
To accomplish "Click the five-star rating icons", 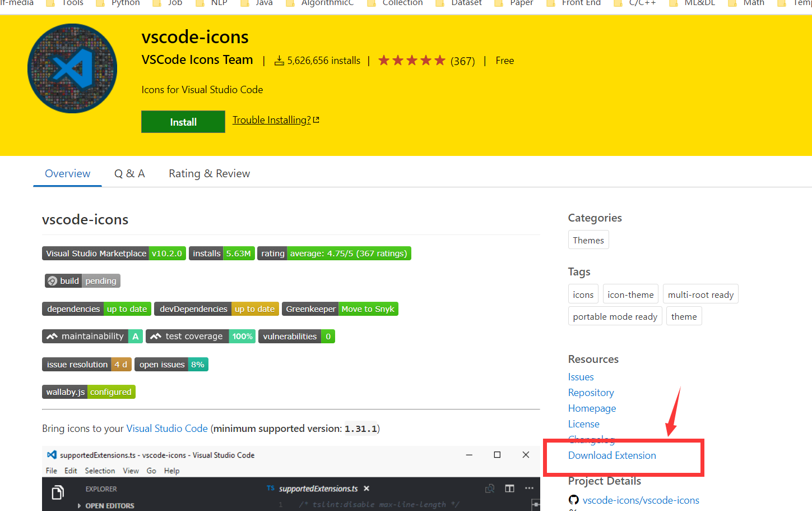I will coord(412,60).
